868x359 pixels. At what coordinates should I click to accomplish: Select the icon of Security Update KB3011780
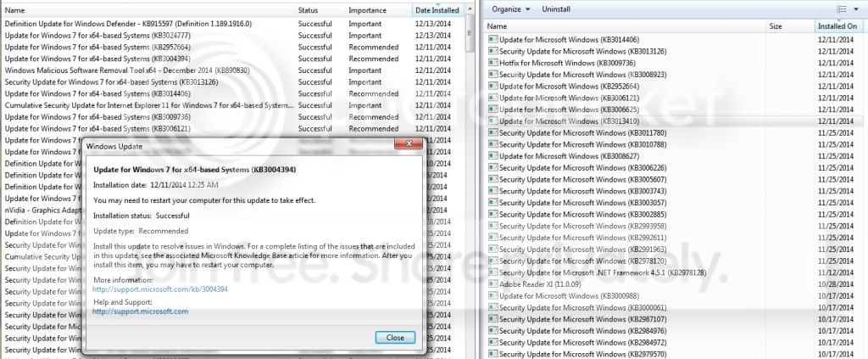point(493,132)
